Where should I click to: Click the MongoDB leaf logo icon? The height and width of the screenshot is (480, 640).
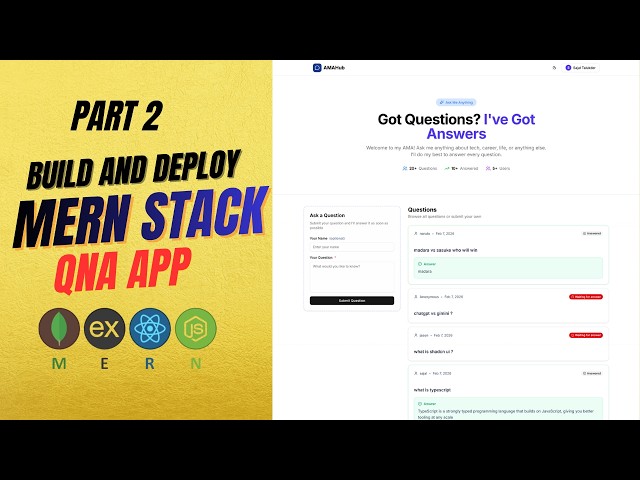(x=59, y=329)
